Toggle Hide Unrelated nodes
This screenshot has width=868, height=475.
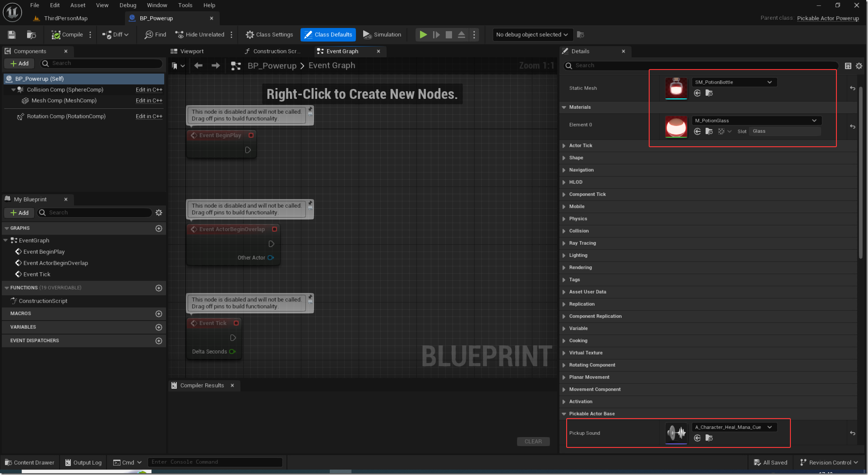pos(200,35)
